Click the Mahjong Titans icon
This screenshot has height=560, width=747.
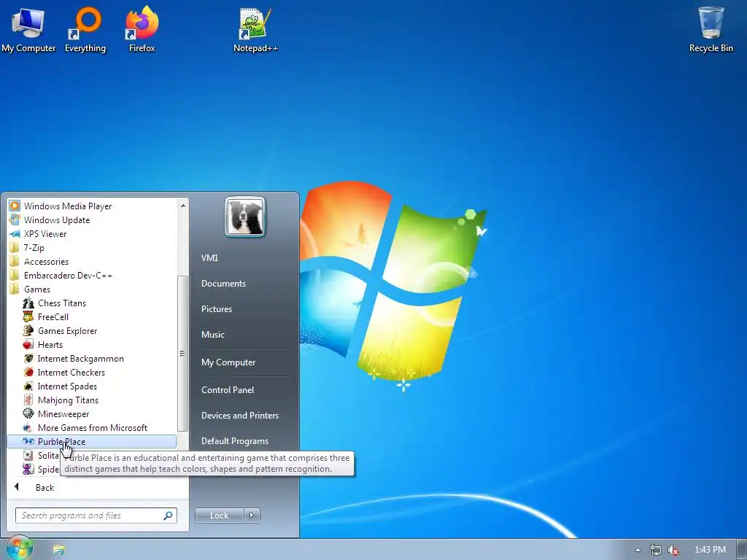[x=28, y=400]
